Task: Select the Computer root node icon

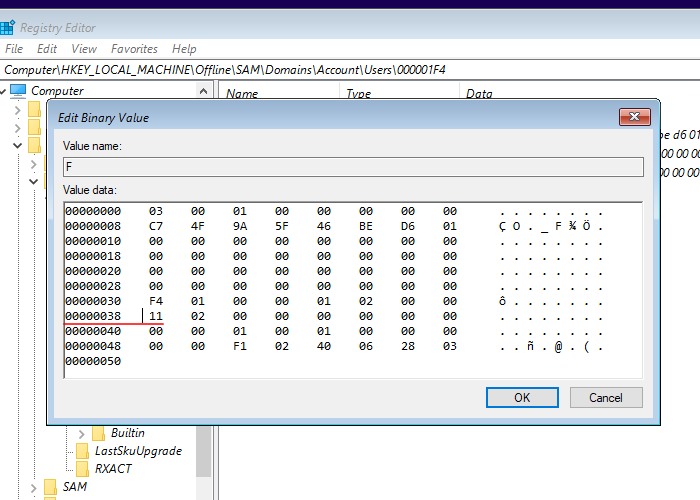Action: [x=18, y=91]
